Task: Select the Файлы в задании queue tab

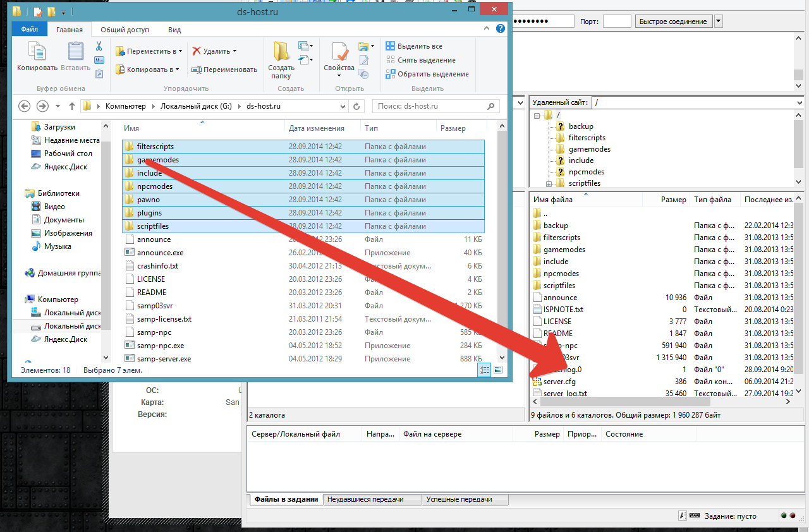Action: click(286, 499)
